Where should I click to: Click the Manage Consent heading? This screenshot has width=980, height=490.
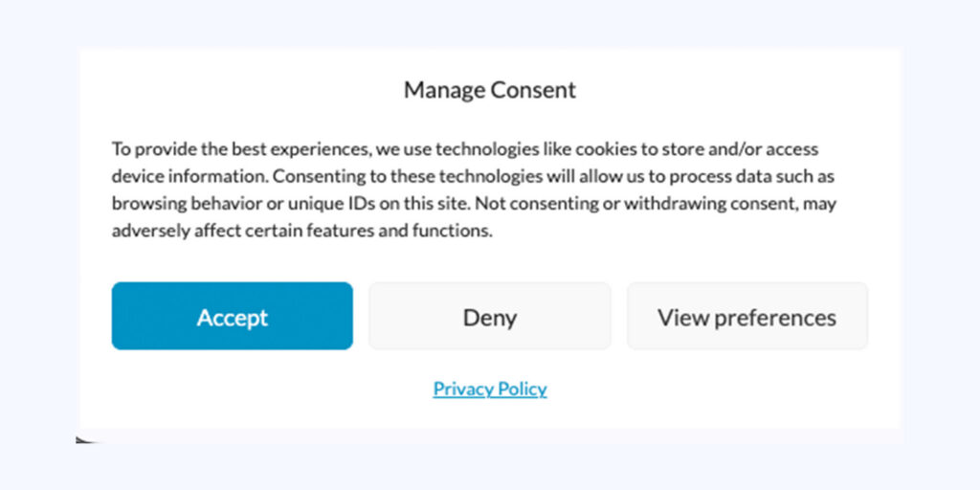coord(490,89)
